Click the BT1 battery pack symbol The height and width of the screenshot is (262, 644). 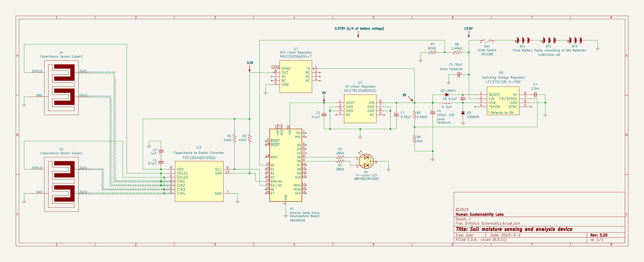tap(522, 40)
